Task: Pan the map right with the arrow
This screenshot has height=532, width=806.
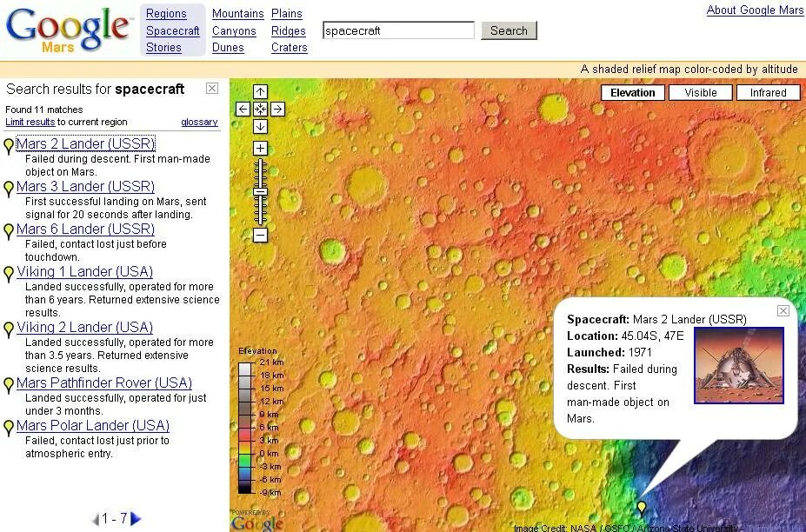Action: pos(277,109)
